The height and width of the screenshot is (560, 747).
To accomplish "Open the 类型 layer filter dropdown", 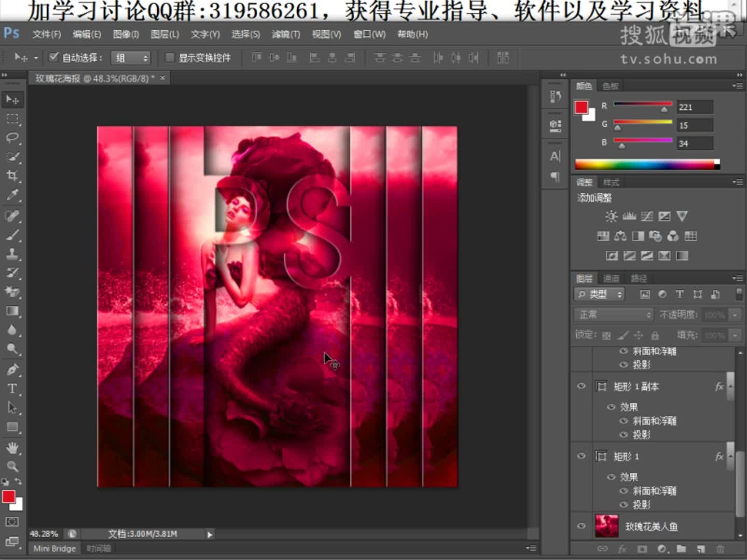I will tap(599, 295).
